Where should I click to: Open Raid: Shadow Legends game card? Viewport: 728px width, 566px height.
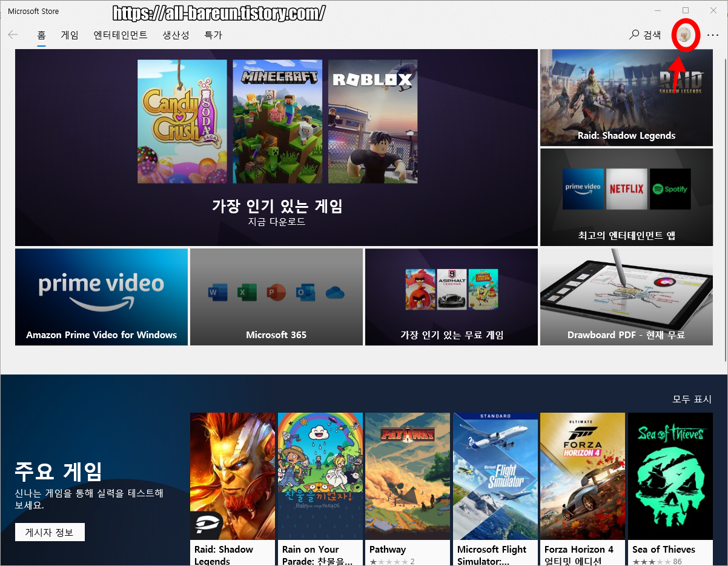coord(233,489)
